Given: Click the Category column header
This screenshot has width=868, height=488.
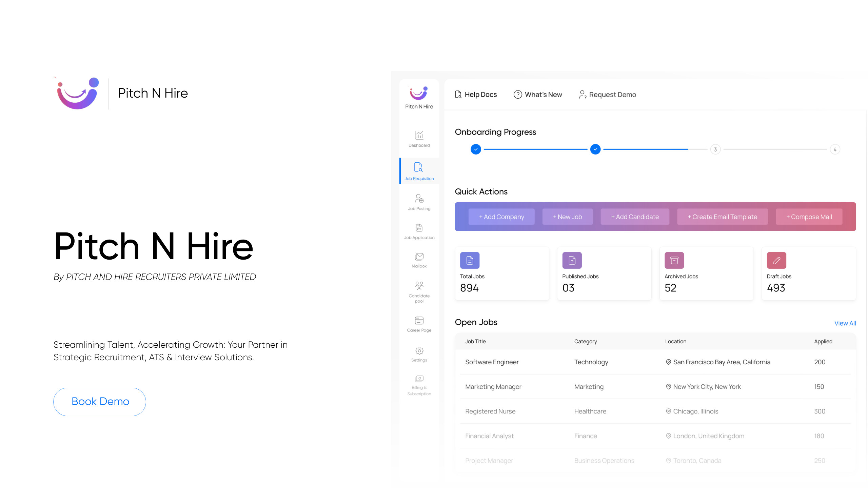Looking at the screenshot, I should (x=586, y=341).
